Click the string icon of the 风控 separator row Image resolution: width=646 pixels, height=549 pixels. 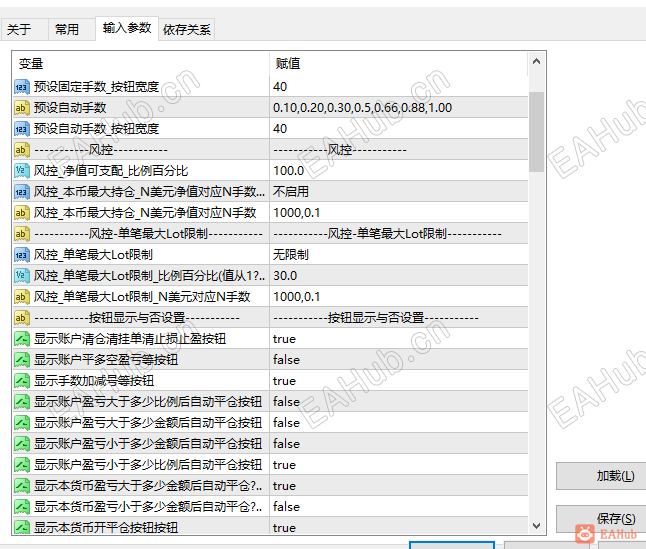click(21, 150)
